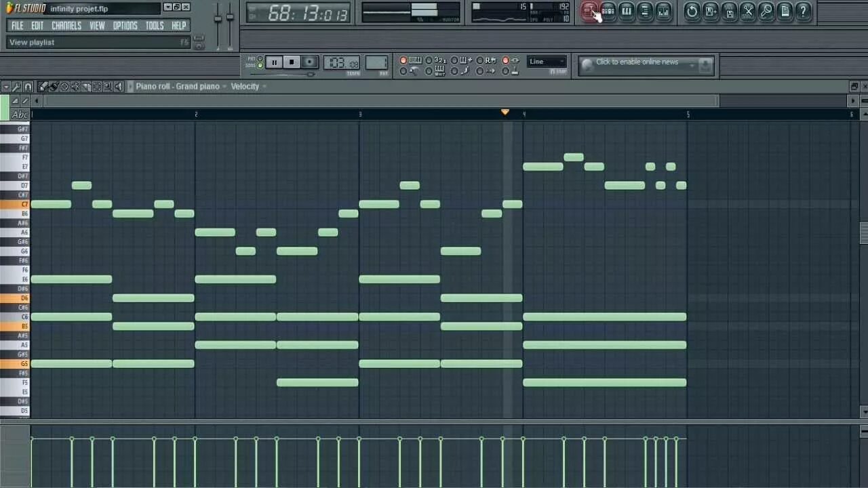The width and height of the screenshot is (868, 488).
Task: Select the Slice tool in piano roll
Action: (86, 86)
